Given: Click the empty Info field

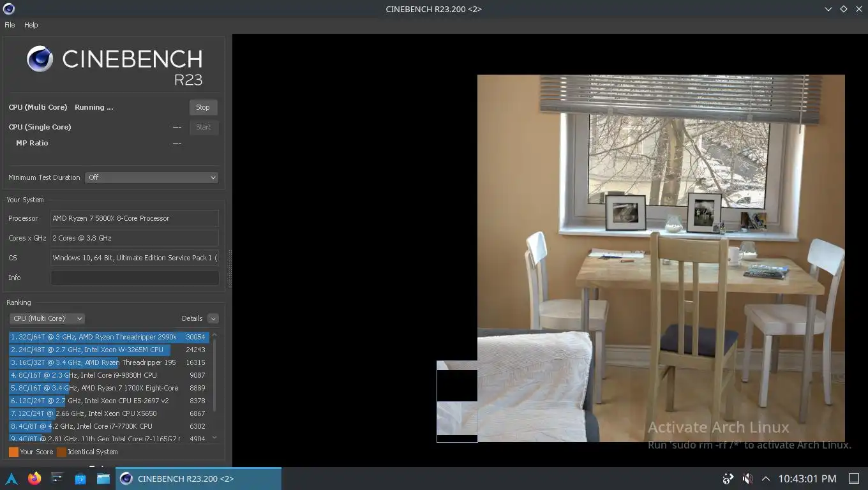Looking at the screenshot, I should point(135,278).
